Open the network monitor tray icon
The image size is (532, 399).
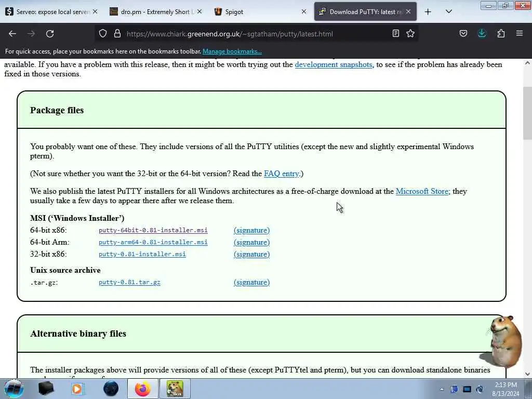467,389
